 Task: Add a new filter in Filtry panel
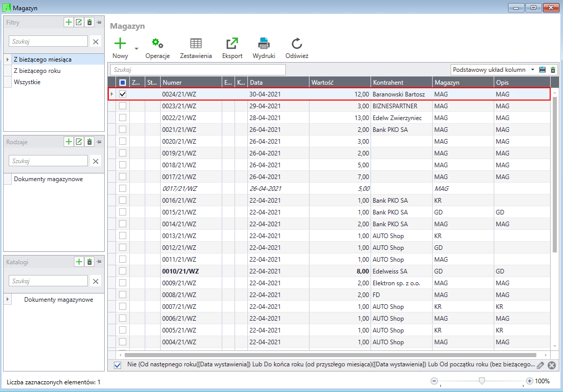pos(68,22)
